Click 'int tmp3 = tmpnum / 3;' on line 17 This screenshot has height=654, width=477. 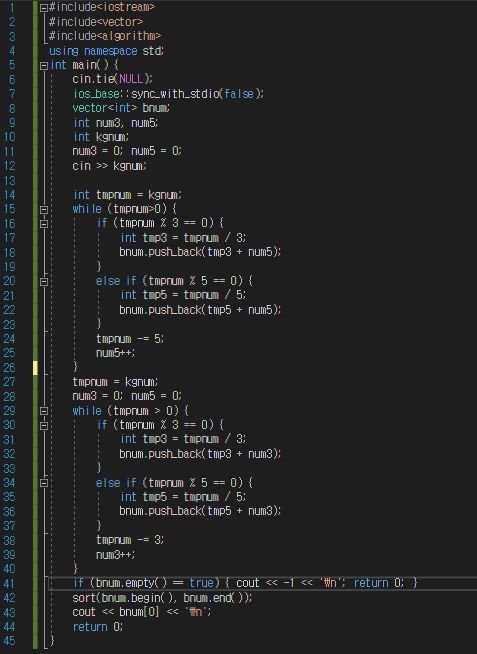coord(183,238)
